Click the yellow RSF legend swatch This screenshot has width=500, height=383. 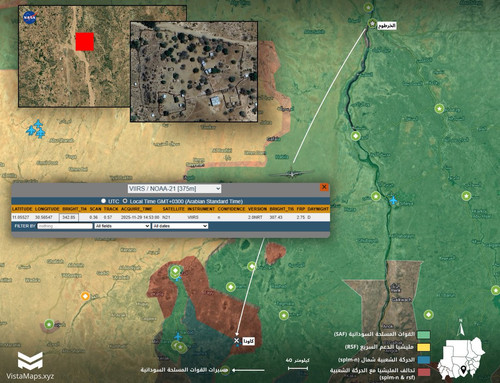click(424, 347)
